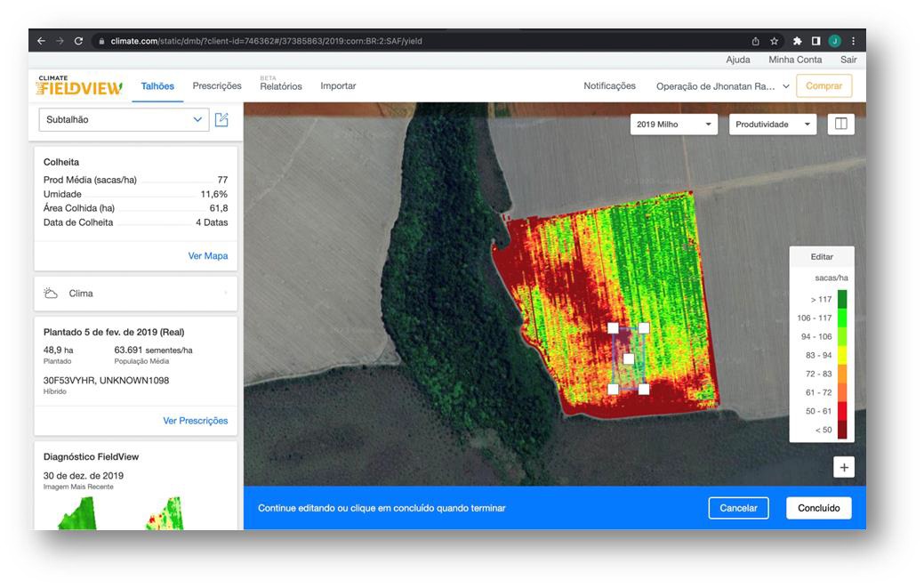Click the plus zoom-in map button

coord(844,468)
